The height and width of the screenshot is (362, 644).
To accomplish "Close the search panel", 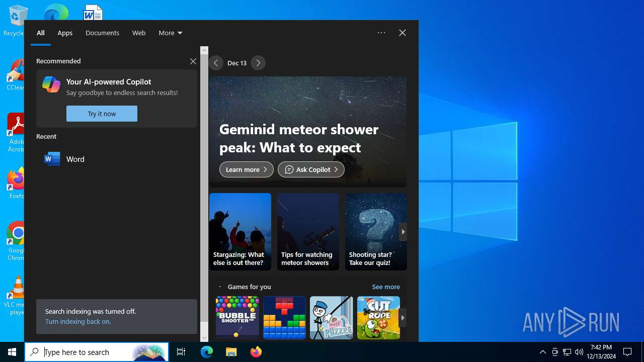I will point(403,33).
